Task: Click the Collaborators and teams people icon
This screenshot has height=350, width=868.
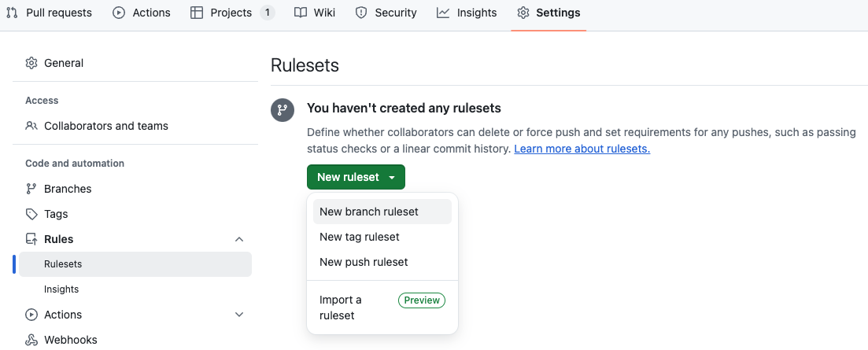Action: click(x=31, y=126)
